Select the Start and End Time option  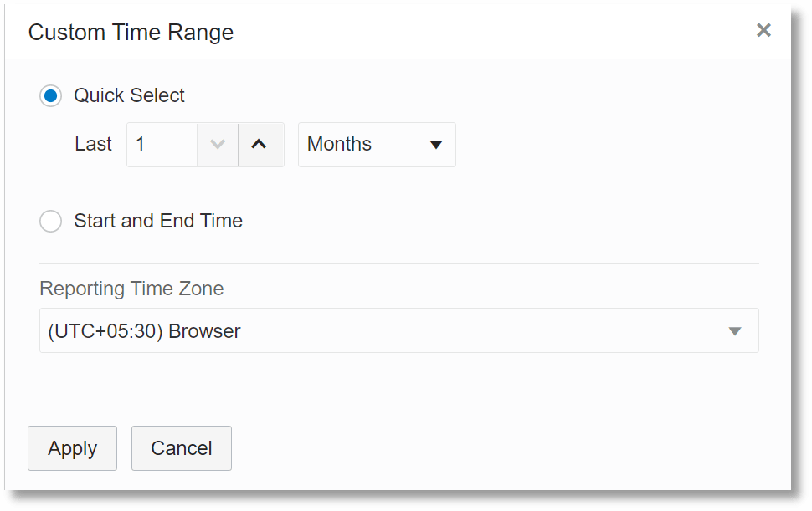point(50,221)
